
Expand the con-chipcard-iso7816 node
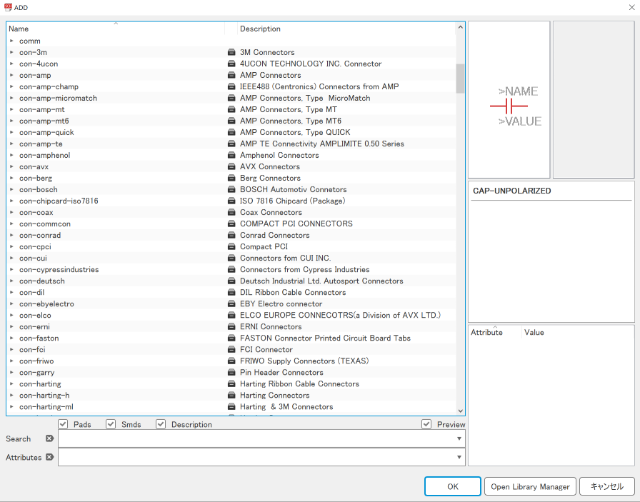[11, 201]
